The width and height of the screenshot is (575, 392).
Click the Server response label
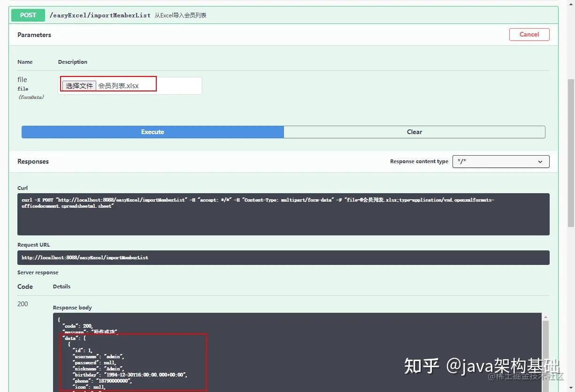click(x=38, y=272)
